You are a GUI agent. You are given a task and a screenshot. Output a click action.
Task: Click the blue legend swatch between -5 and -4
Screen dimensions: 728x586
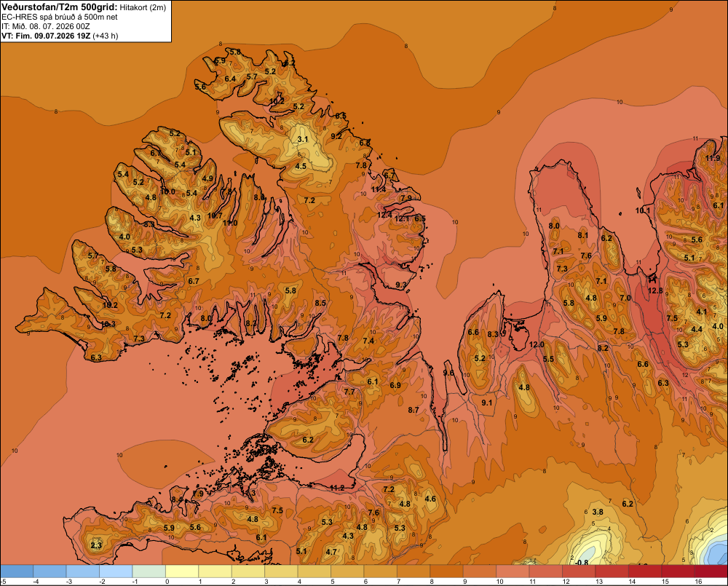point(17,571)
